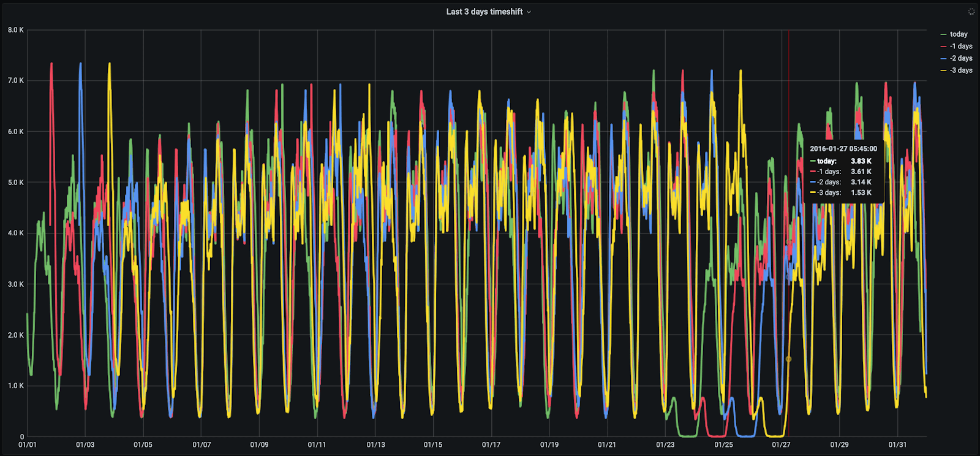
Task: Show only -3 days series via legend label
Action: point(961,70)
